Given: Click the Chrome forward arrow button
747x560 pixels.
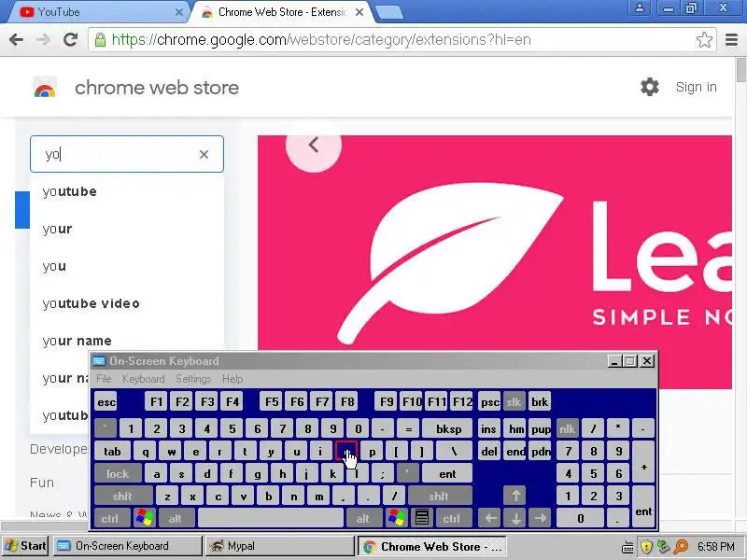Looking at the screenshot, I should tap(43, 39).
